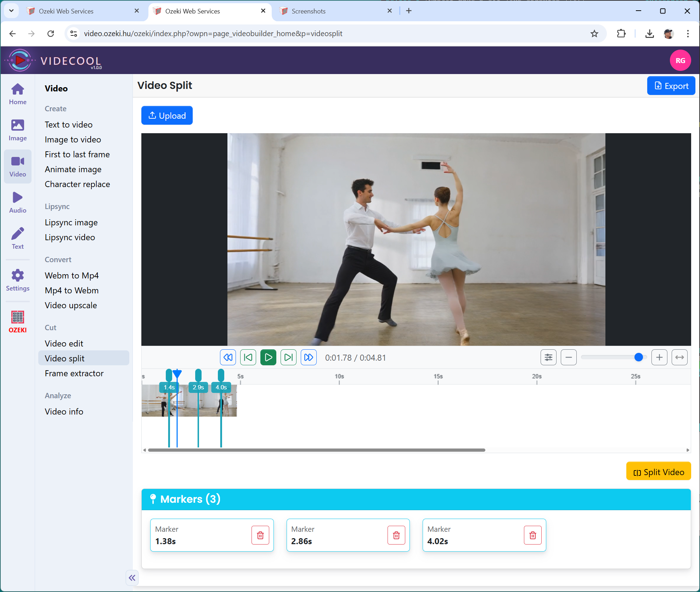Delete the 4.02s marker
700x592 pixels.
[532, 535]
